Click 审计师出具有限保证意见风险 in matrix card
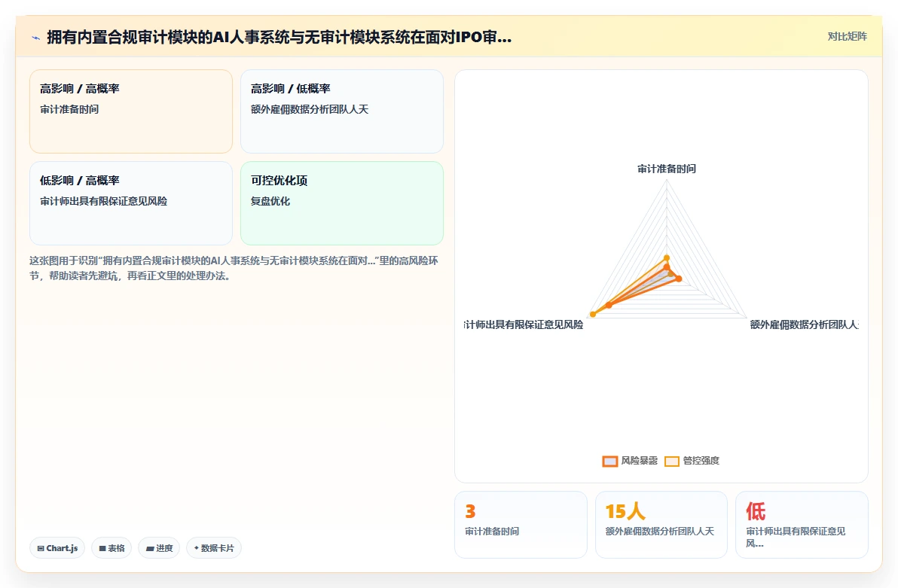Viewport: 898px width, 588px height. 104,201
